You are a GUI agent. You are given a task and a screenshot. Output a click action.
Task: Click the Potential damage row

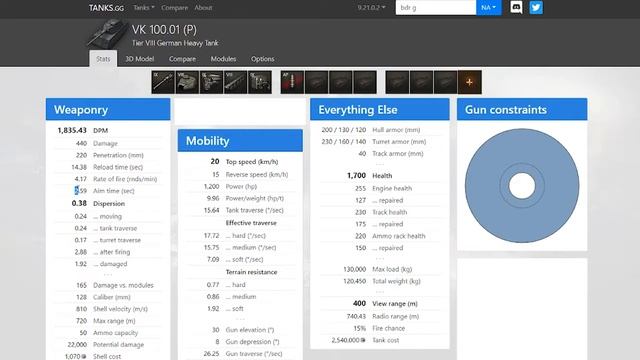click(108, 344)
